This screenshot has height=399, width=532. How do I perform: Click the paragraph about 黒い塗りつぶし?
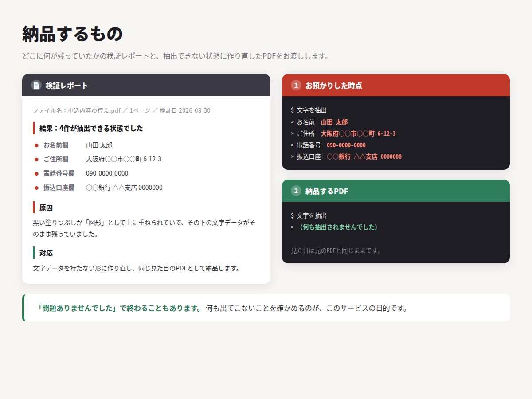(x=144, y=228)
